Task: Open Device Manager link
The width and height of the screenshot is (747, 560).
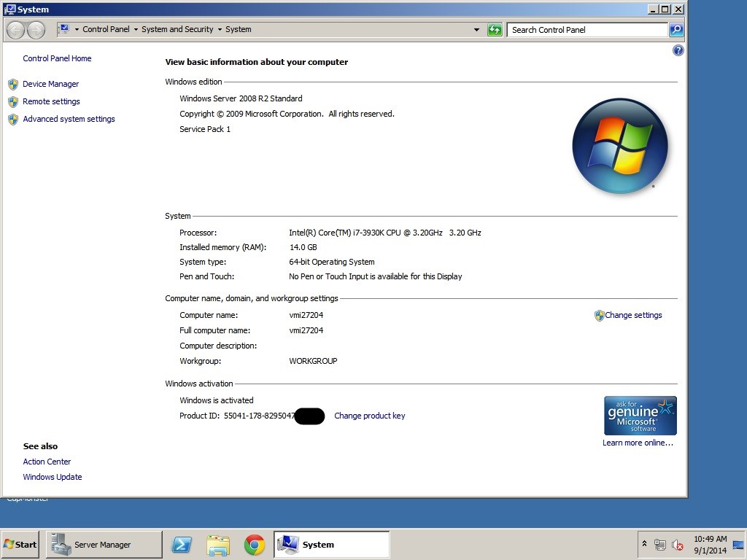Action: tap(50, 85)
